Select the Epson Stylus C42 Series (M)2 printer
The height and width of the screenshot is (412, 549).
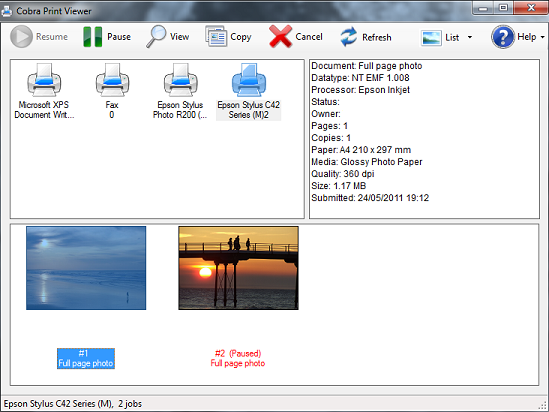tap(249, 91)
